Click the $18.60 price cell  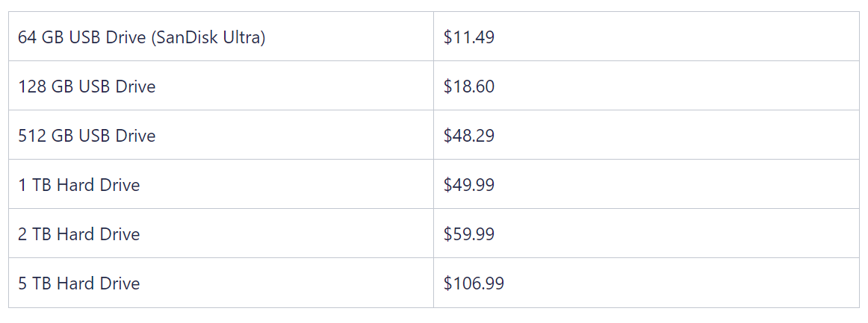click(647, 86)
